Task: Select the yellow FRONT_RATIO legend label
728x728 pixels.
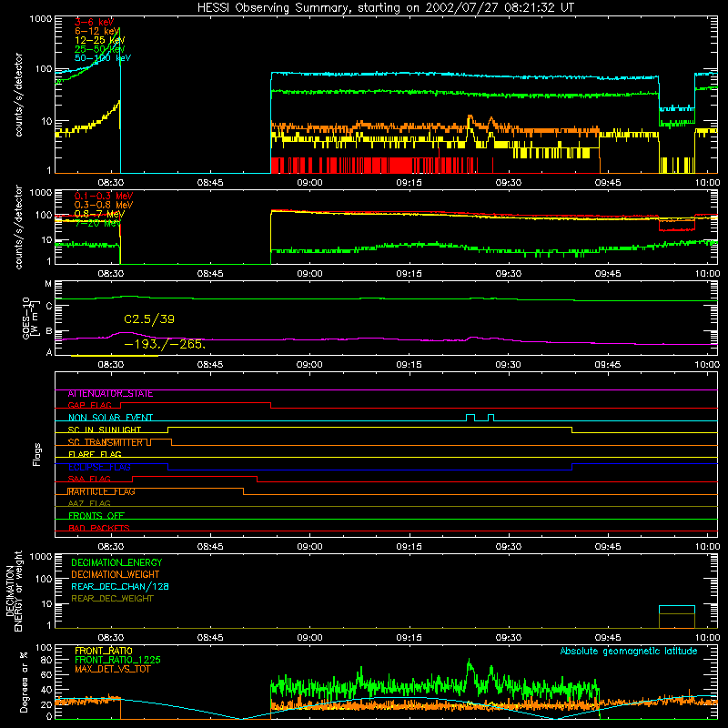Action: click(x=104, y=651)
